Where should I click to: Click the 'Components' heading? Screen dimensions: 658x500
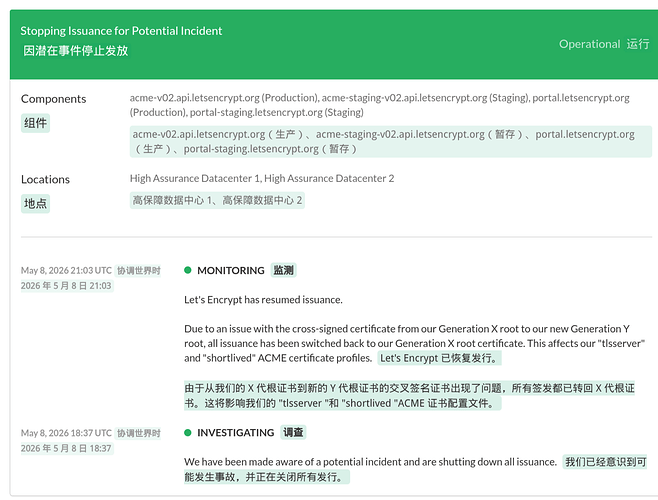(54, 99)
